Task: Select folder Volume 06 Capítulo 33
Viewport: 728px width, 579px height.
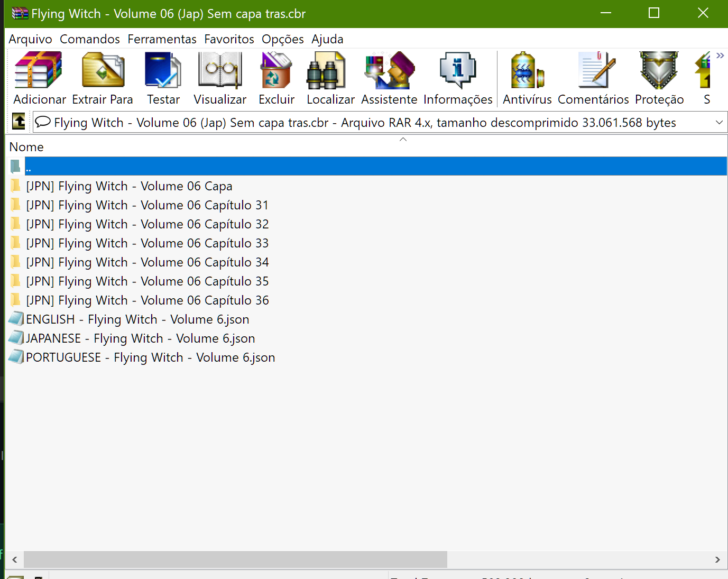Action: tap(148, 243)
